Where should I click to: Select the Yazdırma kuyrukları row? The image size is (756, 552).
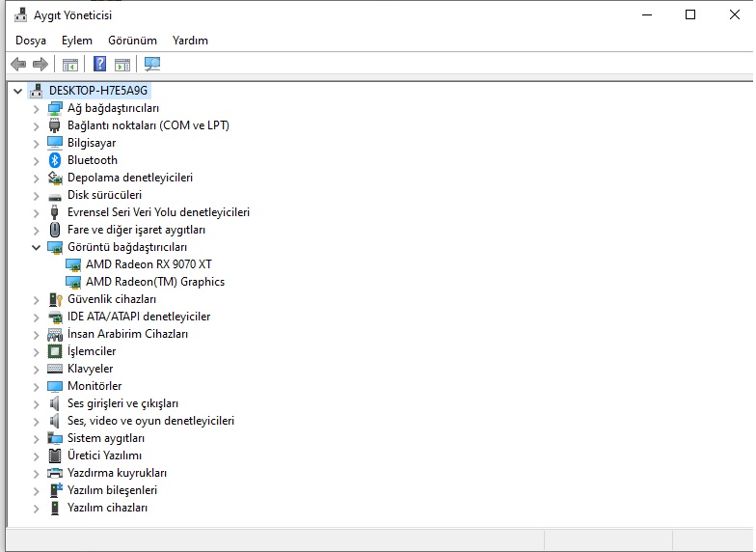point(118,473)
